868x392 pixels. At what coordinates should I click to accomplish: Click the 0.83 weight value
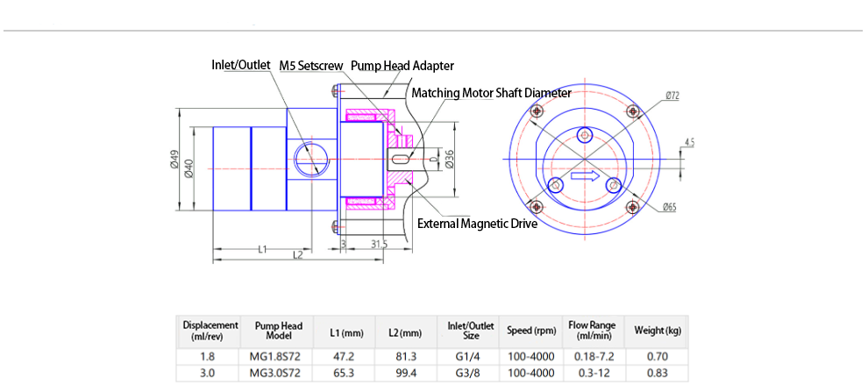(x=657, y=373)
